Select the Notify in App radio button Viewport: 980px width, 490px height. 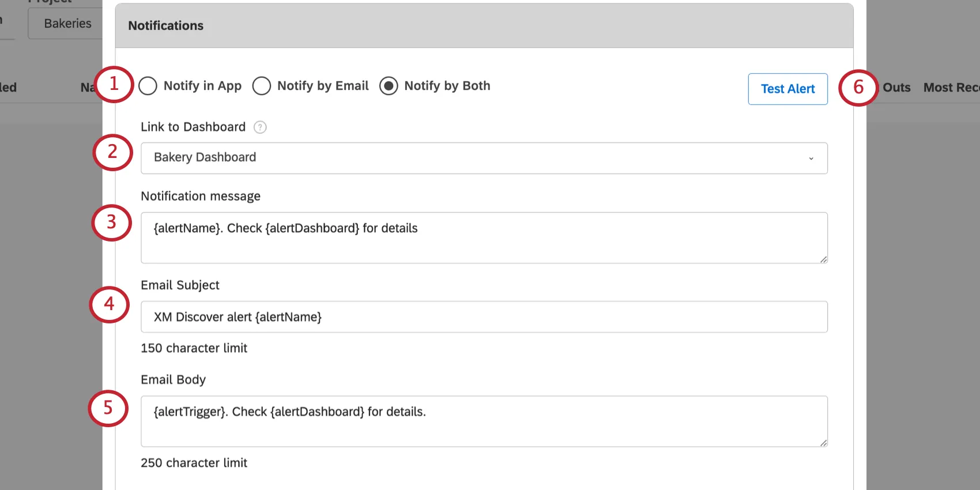(x=148, y=85)
